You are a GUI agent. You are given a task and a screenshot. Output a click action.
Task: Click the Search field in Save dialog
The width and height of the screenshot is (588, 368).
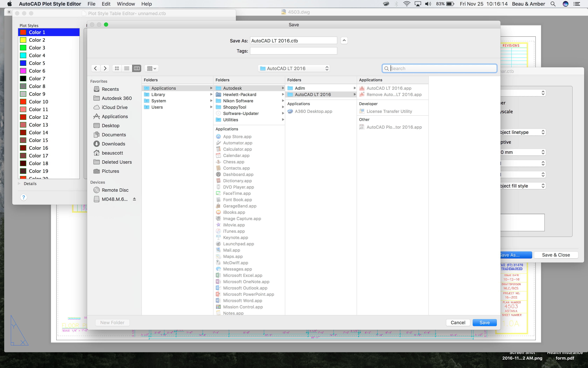[439, 68]
